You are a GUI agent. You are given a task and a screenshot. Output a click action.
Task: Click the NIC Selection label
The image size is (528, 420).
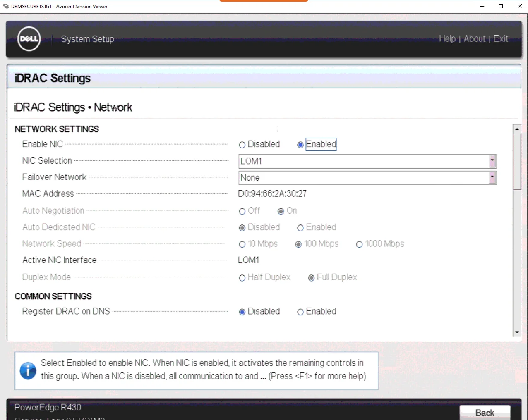point(47,160)
